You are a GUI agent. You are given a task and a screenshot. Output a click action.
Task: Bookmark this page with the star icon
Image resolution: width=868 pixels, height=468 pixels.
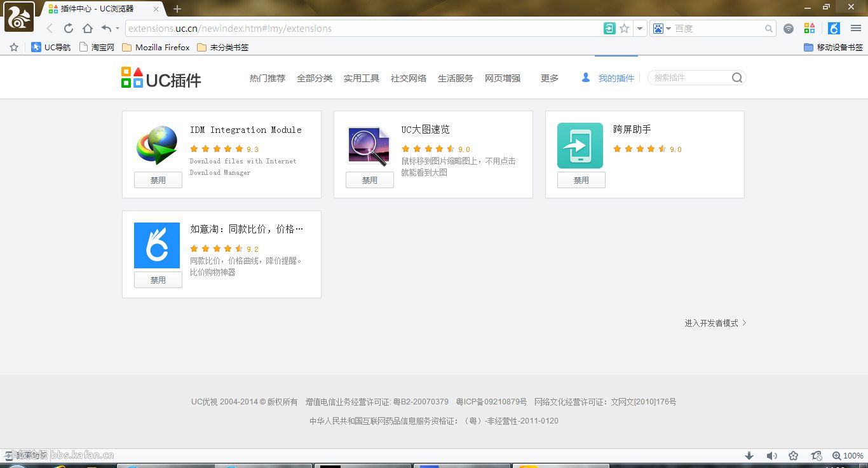625,29
